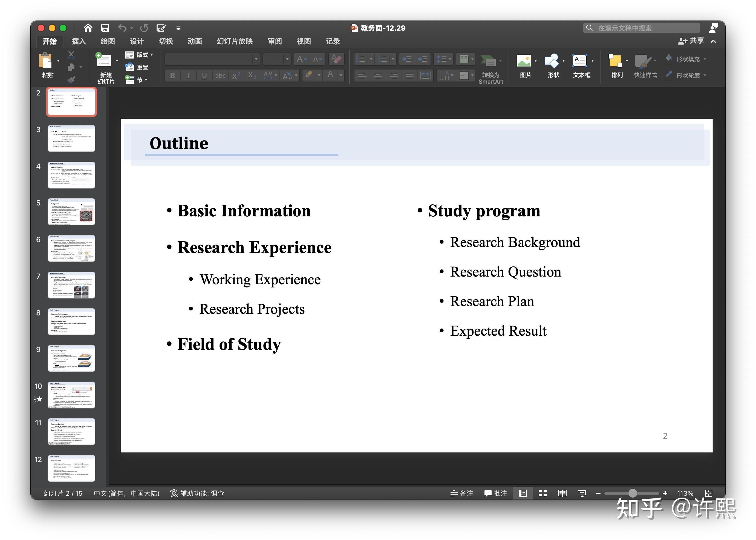
Task: Open reading view icon in status bar
Action: [562, 493]
